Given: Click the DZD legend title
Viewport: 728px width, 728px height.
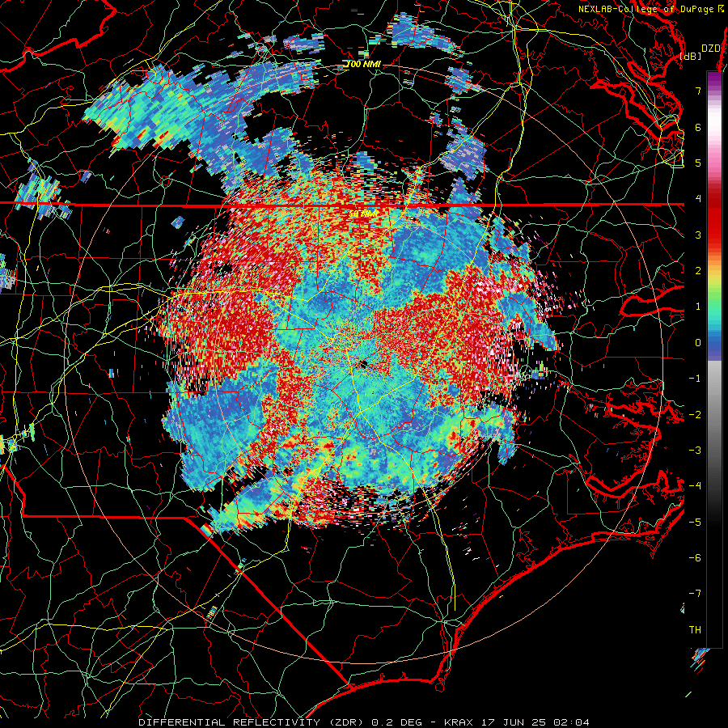Looking at the screenshot, I should click(x=710, y=48).
